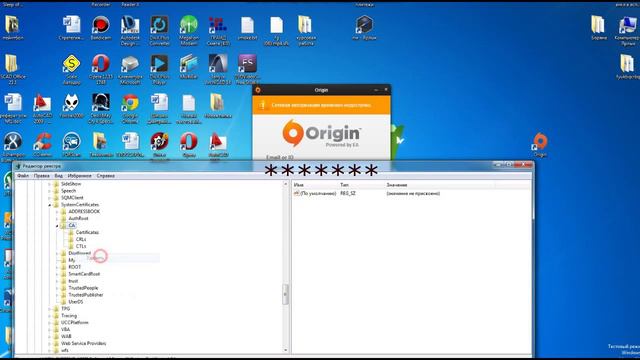Open the Autodesk Design Review shortcut
Screen dimensions: 640x360
coord(130,30)
